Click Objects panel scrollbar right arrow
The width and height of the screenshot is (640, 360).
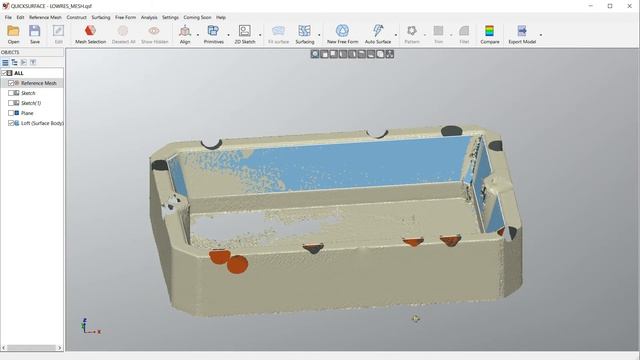(x=60, y=348)
